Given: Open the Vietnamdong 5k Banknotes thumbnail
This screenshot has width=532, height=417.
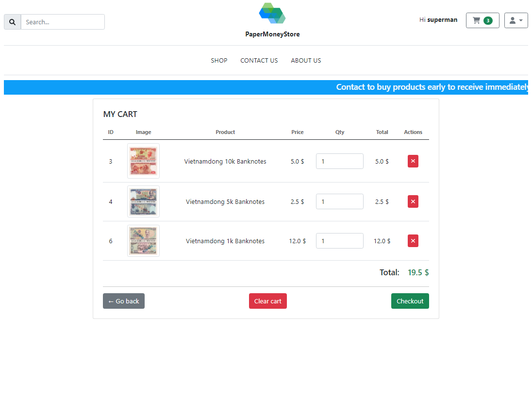Looking at the screenshot, I should pyautogui.click(x=143, y=201).
